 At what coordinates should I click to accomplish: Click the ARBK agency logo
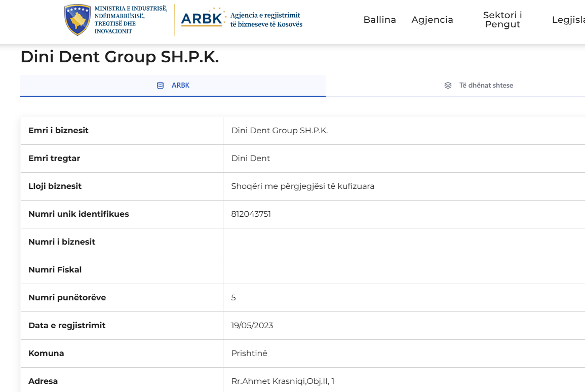pos(203,18)
